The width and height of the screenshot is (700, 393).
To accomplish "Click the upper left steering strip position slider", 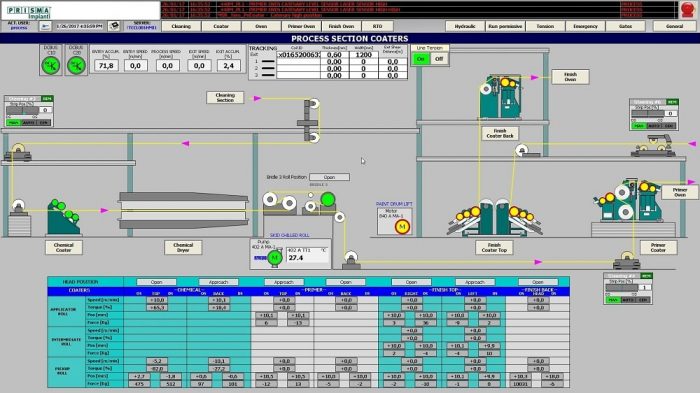I will 22,110.
